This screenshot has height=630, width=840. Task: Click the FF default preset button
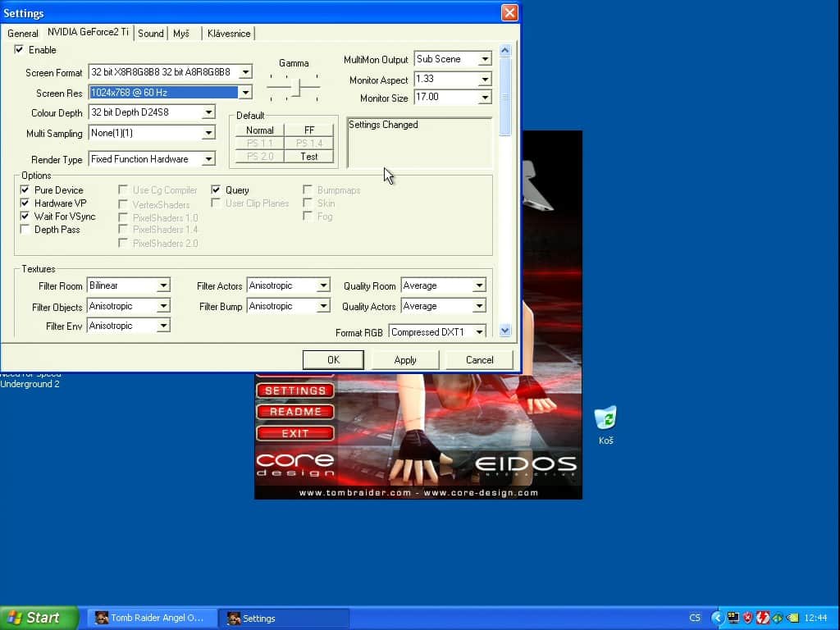point(309,130)
